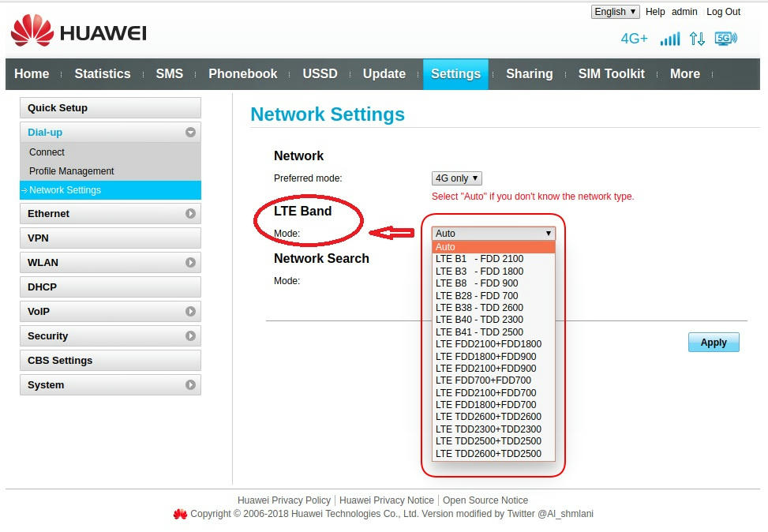Select LTE B3 - FDD 1800 band
The width and height of the screenshot is (768, 532).
(493, 271)
